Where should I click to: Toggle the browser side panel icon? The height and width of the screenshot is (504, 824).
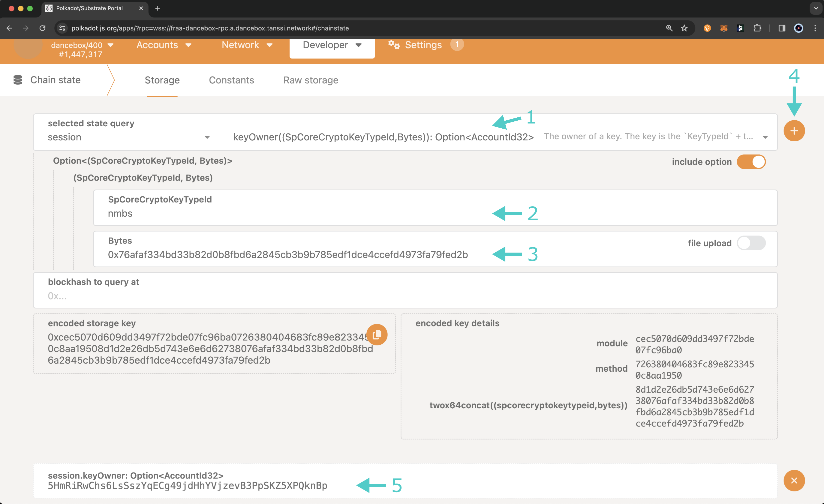[x=782, y=28]
